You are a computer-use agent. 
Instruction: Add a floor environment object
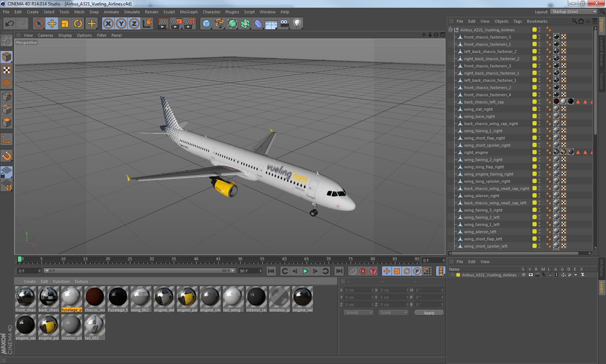(271, 24)
